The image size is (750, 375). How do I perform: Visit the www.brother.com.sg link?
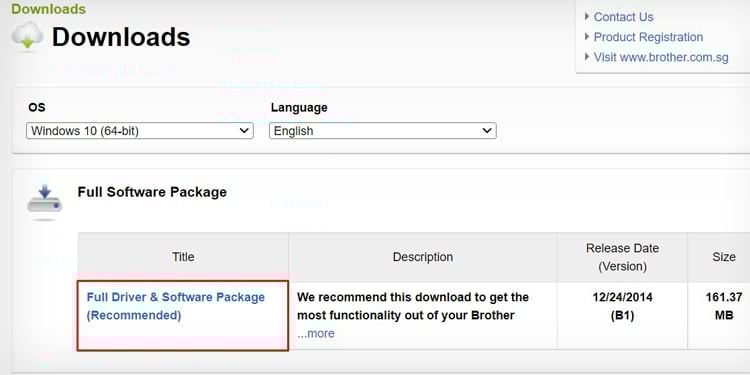coord(661,57)
